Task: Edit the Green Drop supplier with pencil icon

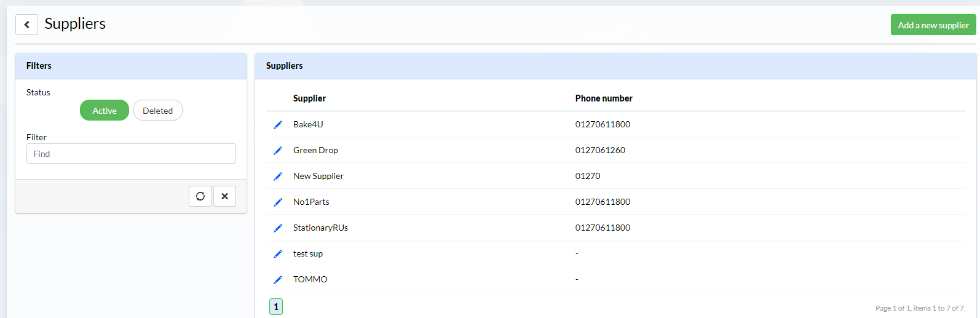Action: click(x=278, y=151)
